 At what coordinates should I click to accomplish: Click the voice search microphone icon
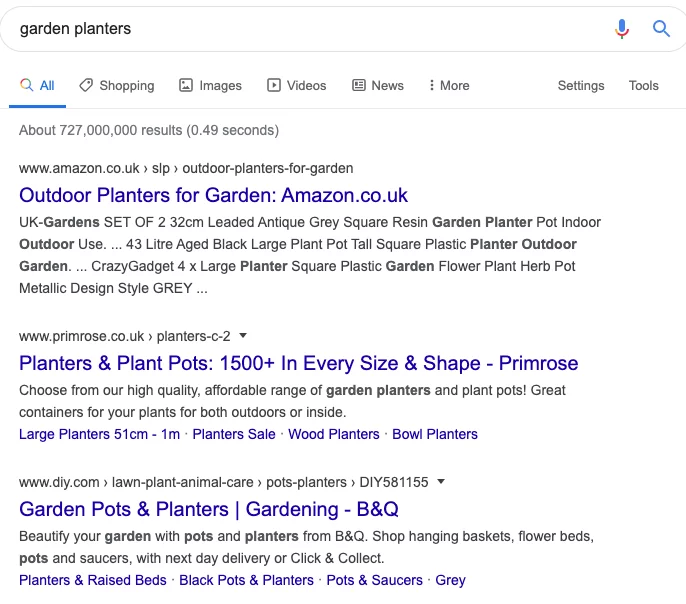tap(622, 29)
